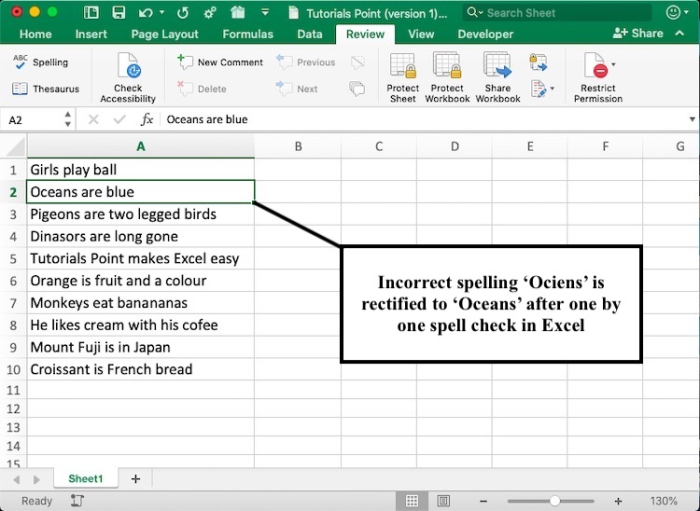The height and width of the screenshot is (511, 700).
Task: Open the Data tab
Action: [x=310, y=34]
